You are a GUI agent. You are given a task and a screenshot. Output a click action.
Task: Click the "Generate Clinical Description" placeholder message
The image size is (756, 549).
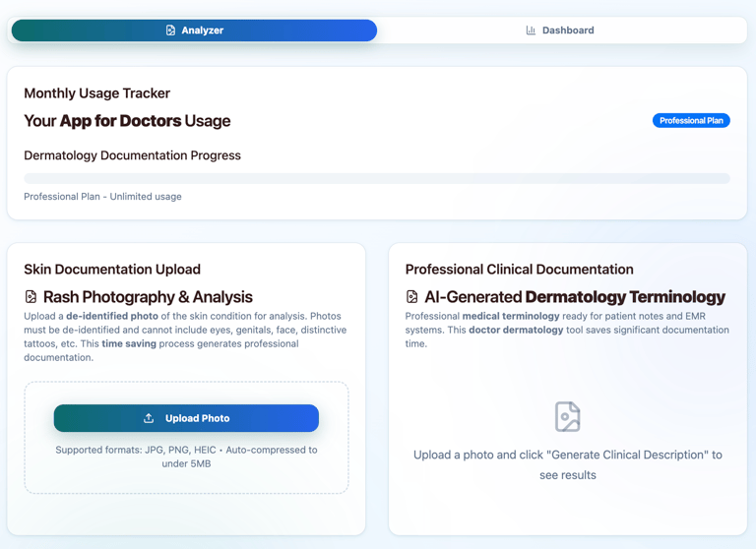point(567,464)
